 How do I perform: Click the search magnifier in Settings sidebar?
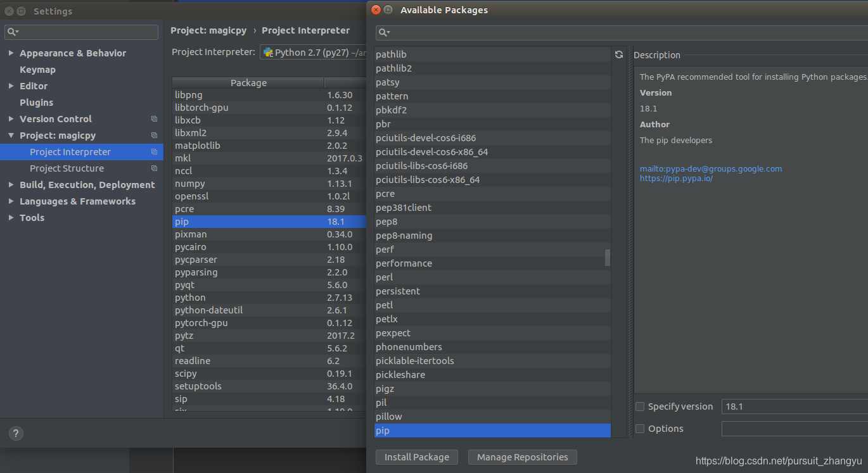coord(13,32)
